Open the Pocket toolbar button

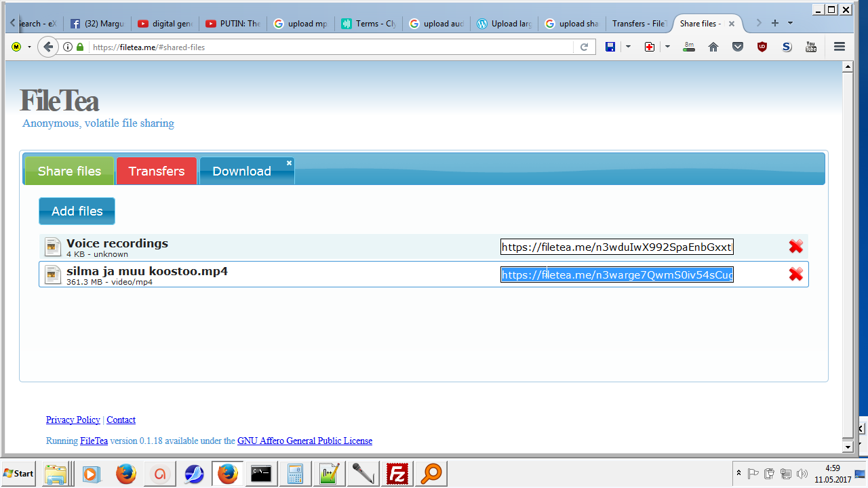coord(738,47)
